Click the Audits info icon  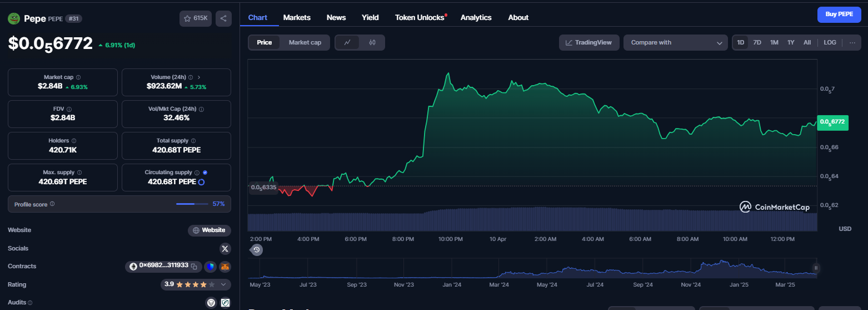(x=30, y=303)
